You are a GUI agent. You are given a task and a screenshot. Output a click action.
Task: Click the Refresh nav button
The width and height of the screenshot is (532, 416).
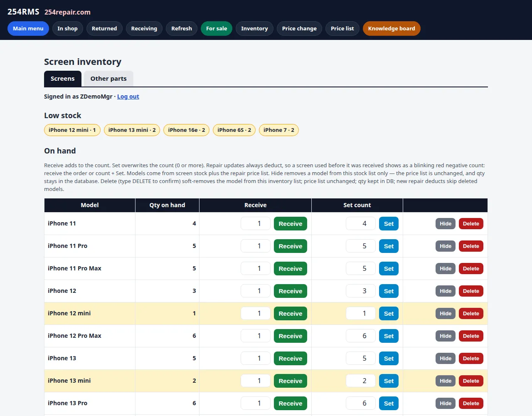pyautogui.click(x=182, y=28)
